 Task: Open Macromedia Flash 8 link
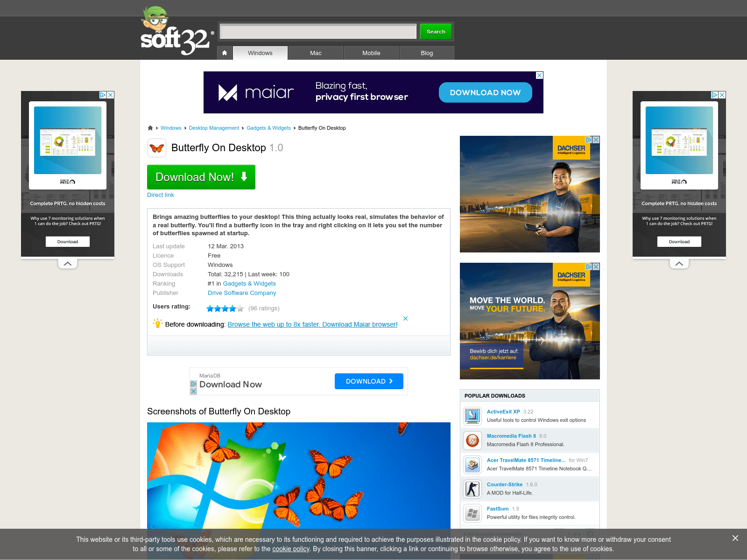tap(511, 436)
